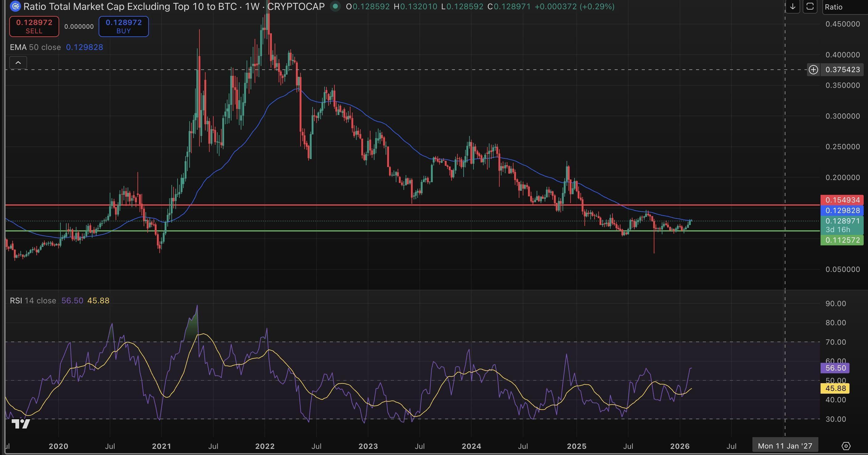The height and width of the screenshot is (455, 868).
Task: Click the download chart arrow icon top right
Action: (793, 6)
